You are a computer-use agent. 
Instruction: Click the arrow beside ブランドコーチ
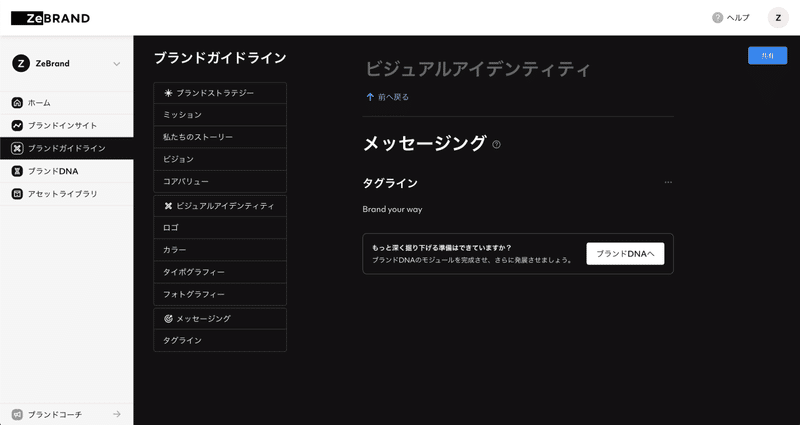117,414
